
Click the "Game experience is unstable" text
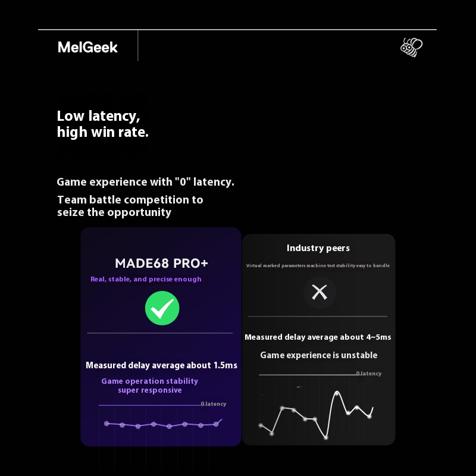[x=318, y=355]
